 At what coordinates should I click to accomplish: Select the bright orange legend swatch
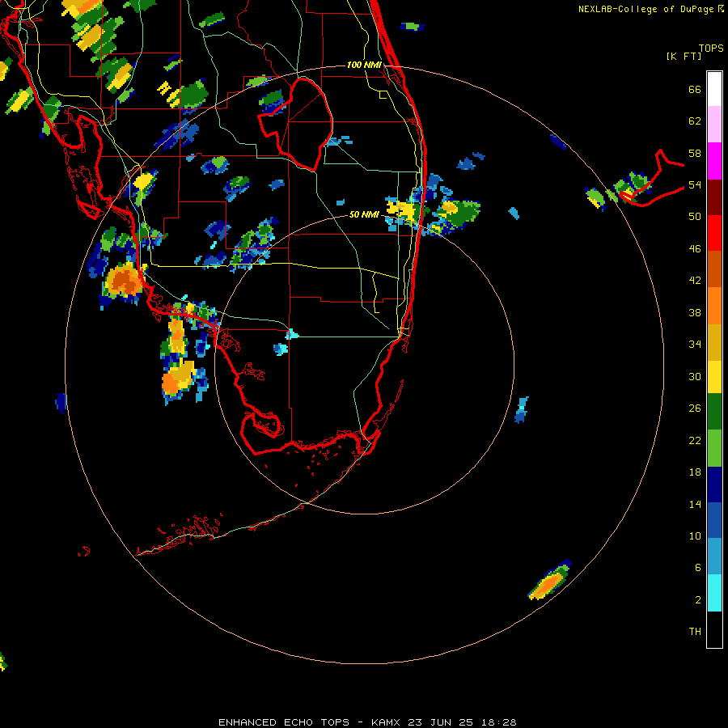714,306
